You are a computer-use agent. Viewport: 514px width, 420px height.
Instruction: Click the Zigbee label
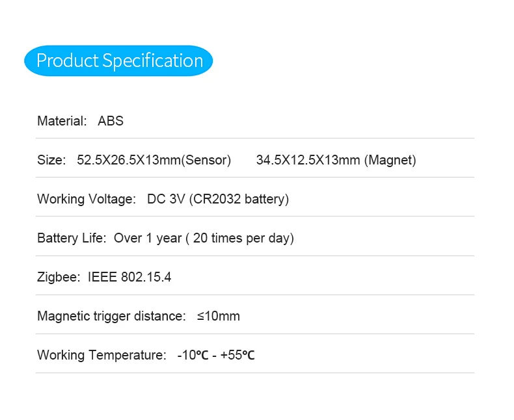[59, 277]
